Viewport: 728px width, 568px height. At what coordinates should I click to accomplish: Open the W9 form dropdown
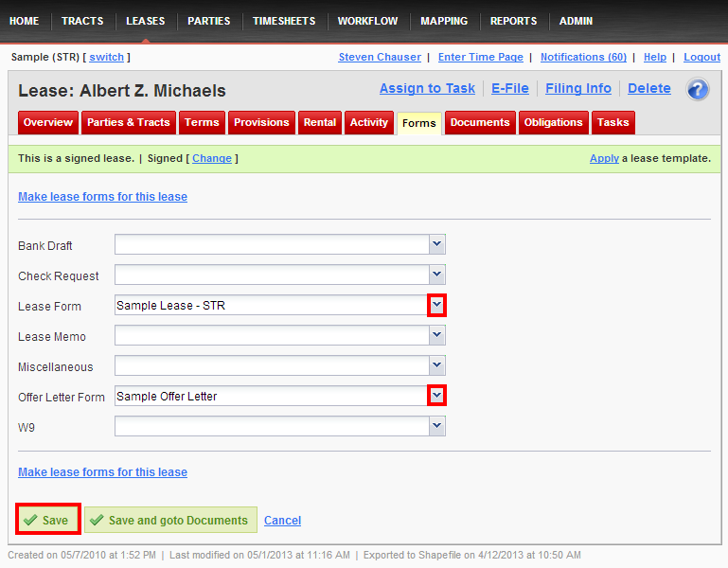[436, 427]
